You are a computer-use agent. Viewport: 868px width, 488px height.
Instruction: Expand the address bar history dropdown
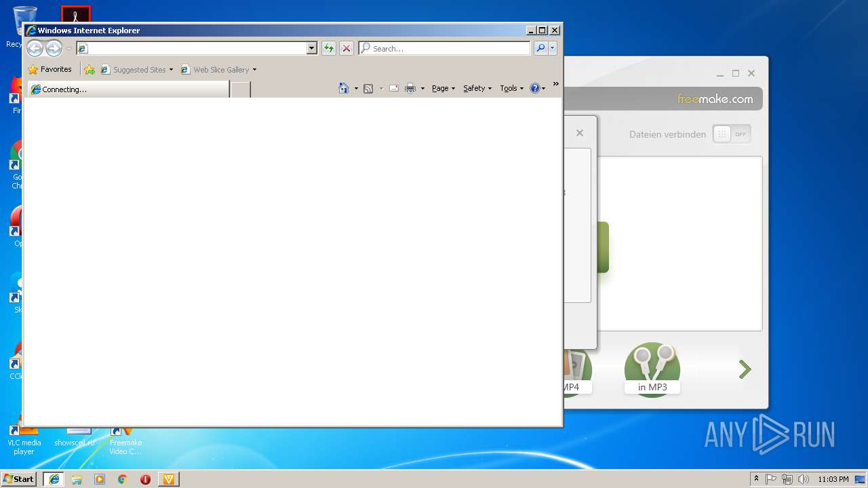point(312,48)
